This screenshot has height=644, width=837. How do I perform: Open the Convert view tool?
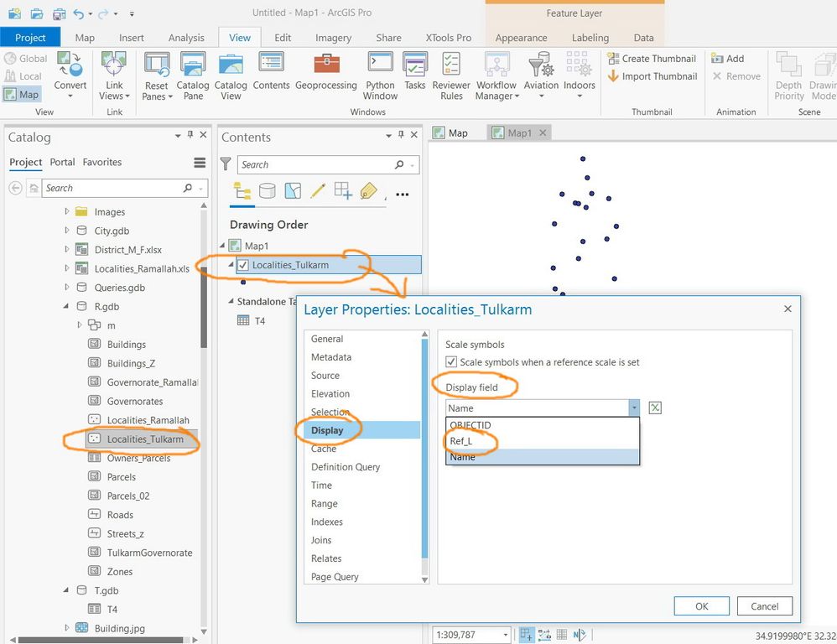tap(70, 75)
